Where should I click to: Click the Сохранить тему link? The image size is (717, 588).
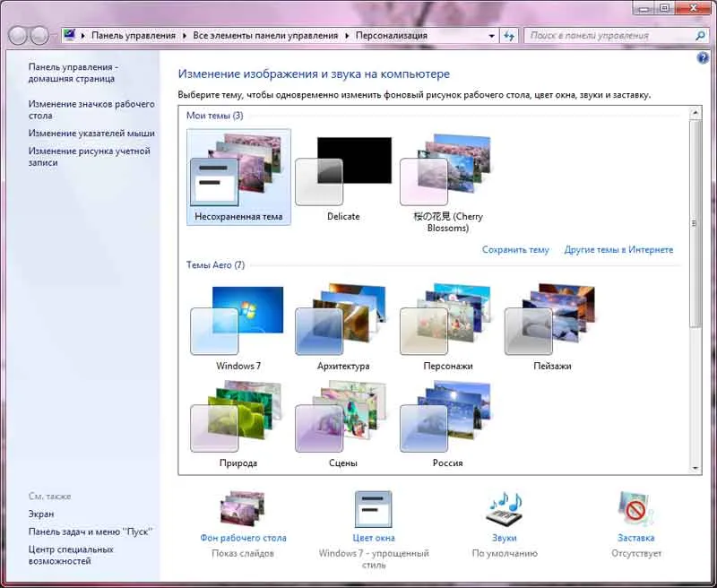coord(515,250)
